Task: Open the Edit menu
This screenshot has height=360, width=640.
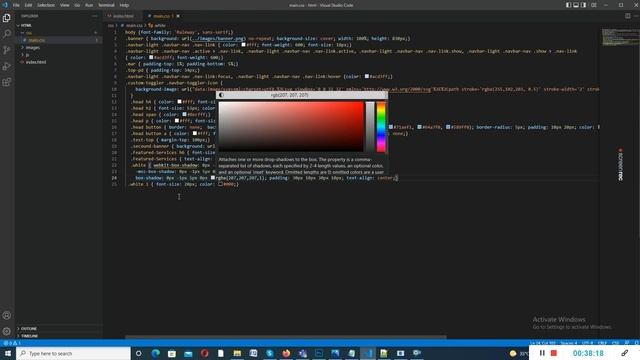Action: coord(28,5)
